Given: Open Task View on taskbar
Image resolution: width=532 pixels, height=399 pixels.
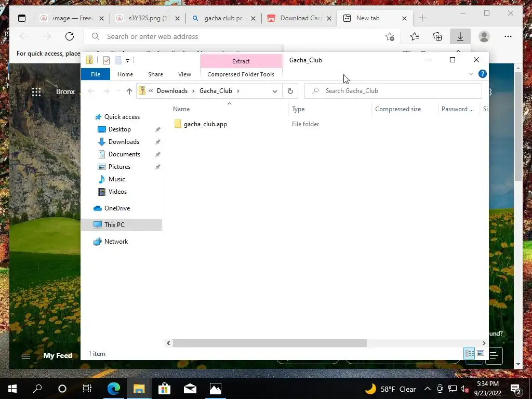Looking at the screenshot, I should 87,389.
